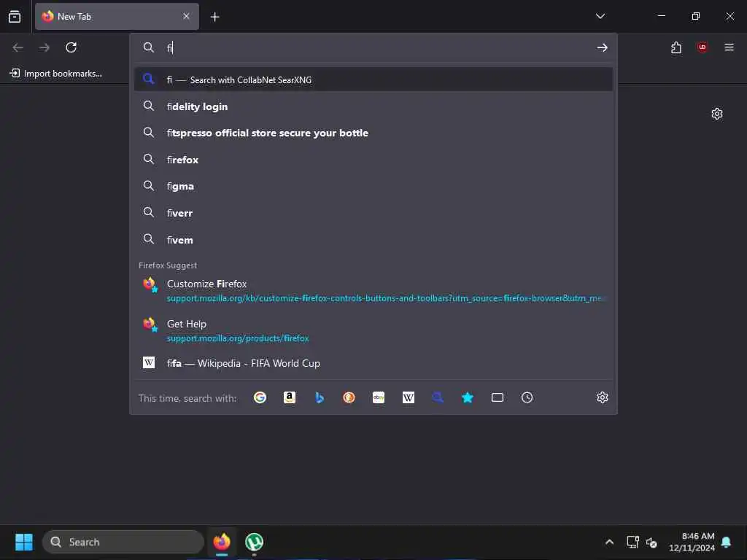Image resolution: width=747 pixels, height=560 pixels.
Task: Open the Extensions puzzle icon
Action: (676, 47)
